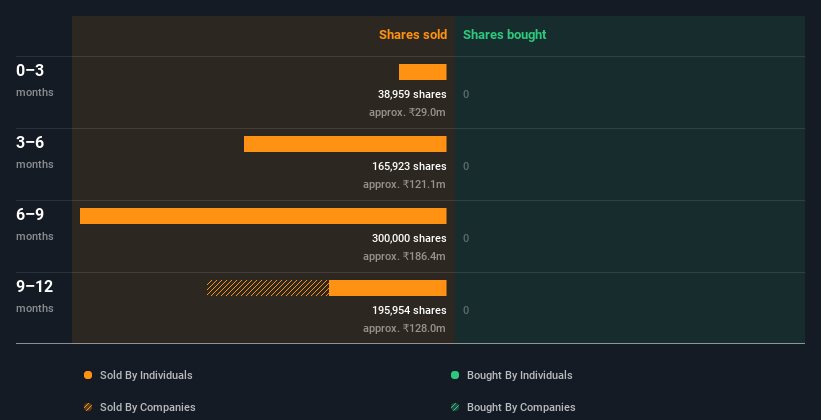Click the hatched Bought By Companies legend icon
821x420 pixels.
[455, 407]
